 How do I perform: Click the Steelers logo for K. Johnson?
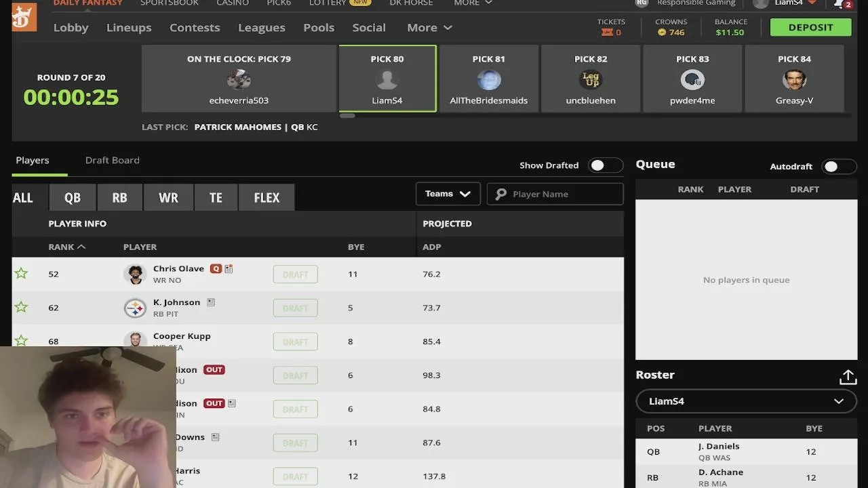[x=136, y=308]
